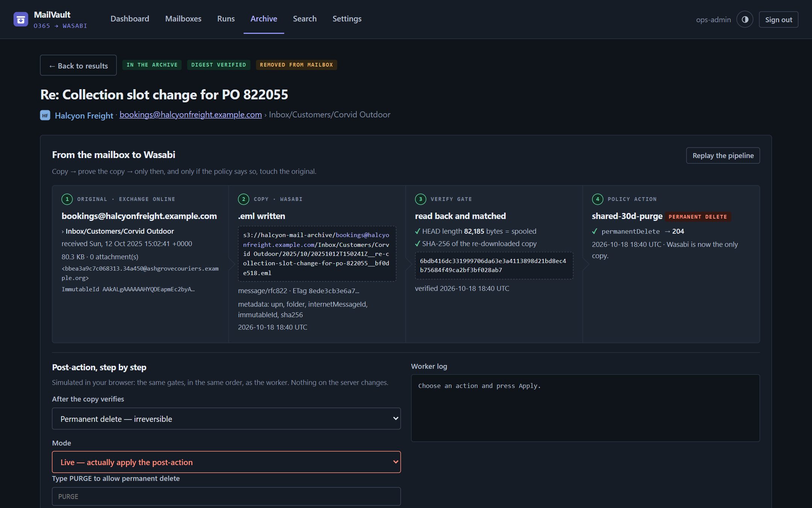Click the step 2 Copy Wasabi circle icon

pyautogui.click(x=244, y=199)
